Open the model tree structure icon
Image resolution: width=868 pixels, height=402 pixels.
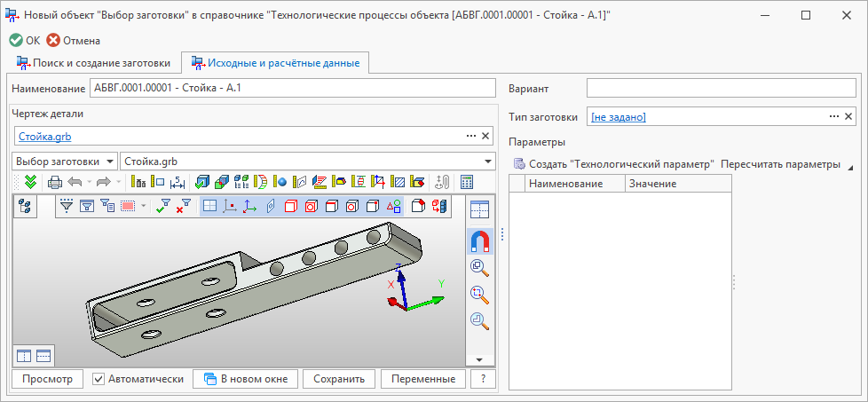[25, 207]
